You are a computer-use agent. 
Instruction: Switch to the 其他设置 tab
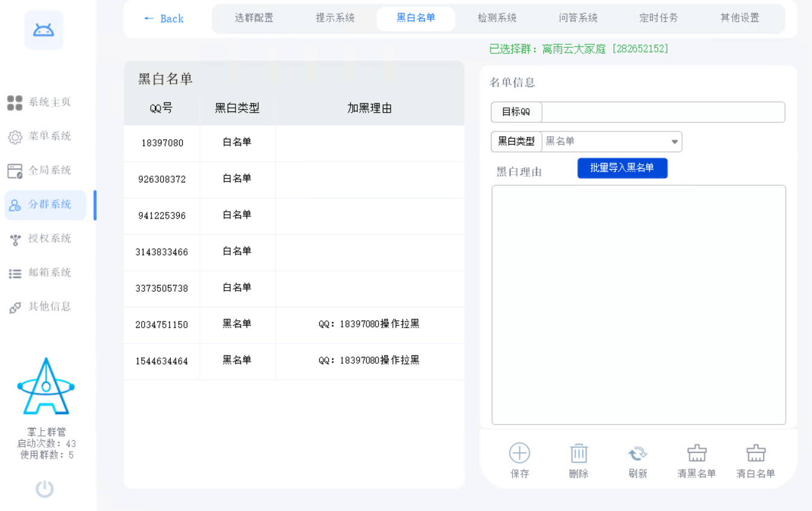point(740,18)
